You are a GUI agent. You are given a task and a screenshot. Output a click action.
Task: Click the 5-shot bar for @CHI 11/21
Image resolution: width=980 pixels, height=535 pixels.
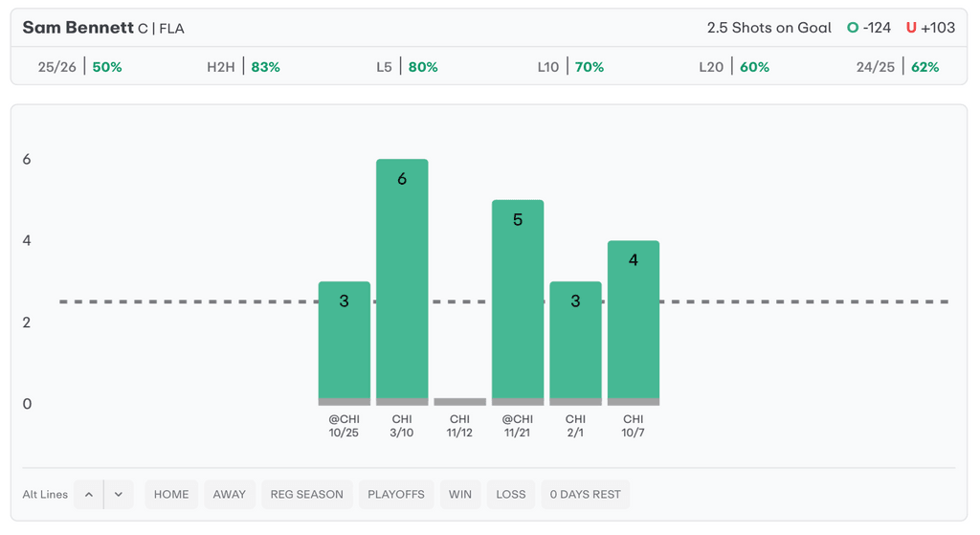[518, 297]
